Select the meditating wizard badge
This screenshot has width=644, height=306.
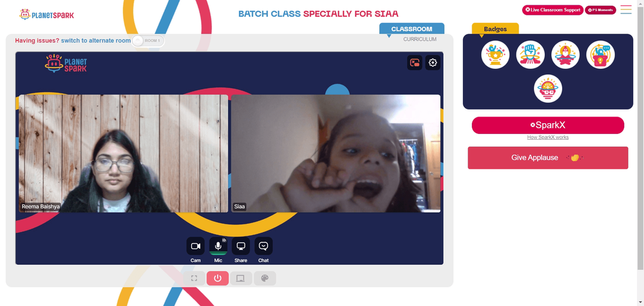565,55
